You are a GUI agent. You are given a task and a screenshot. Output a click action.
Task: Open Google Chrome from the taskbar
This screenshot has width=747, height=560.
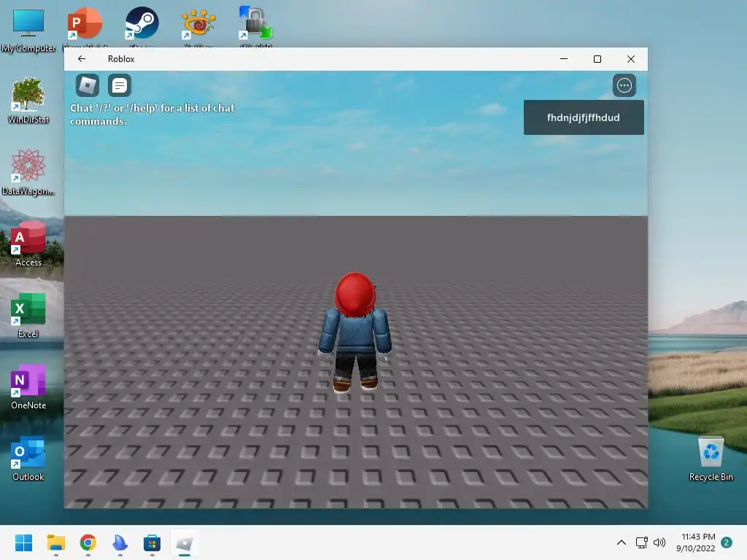tap(88, 542)
